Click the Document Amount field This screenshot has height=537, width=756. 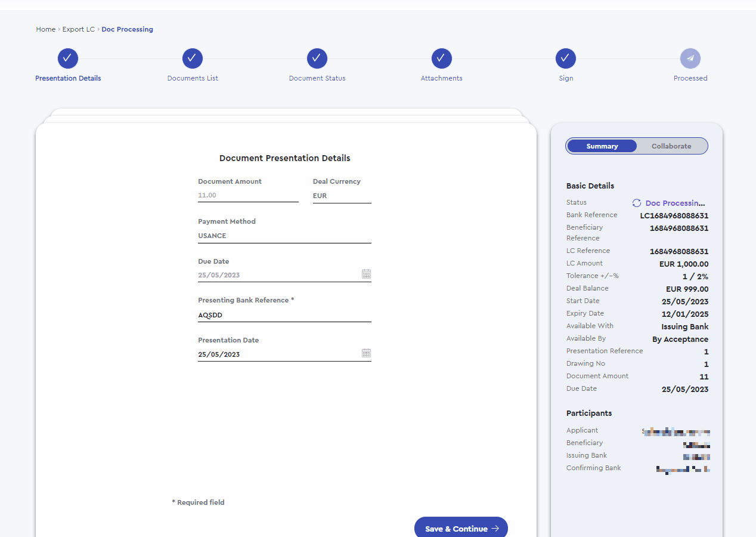[x=248, y=196]
